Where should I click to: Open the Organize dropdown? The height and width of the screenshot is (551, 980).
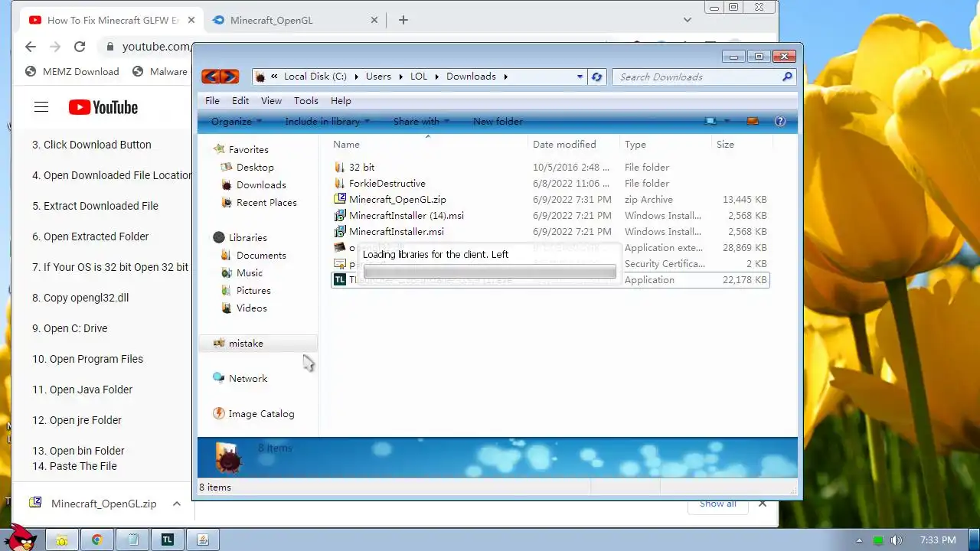pyautogui.click(x=237, y=121)
